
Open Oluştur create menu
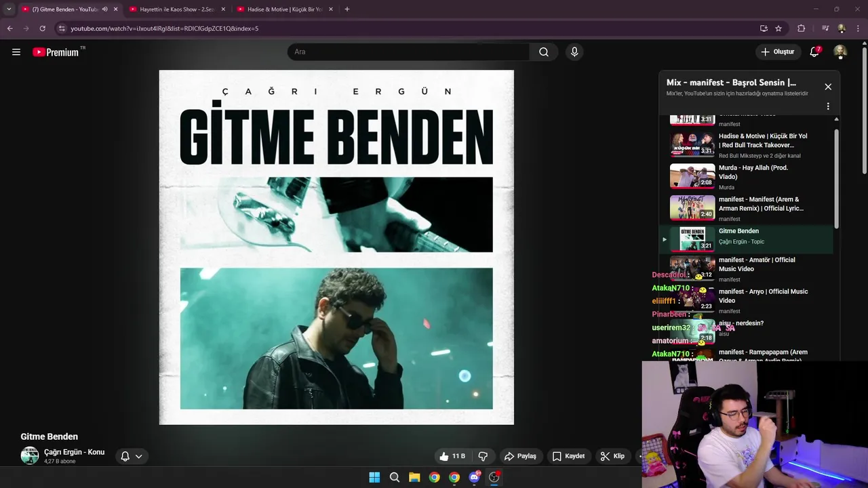pyautogui.click(x=777, y=52)
